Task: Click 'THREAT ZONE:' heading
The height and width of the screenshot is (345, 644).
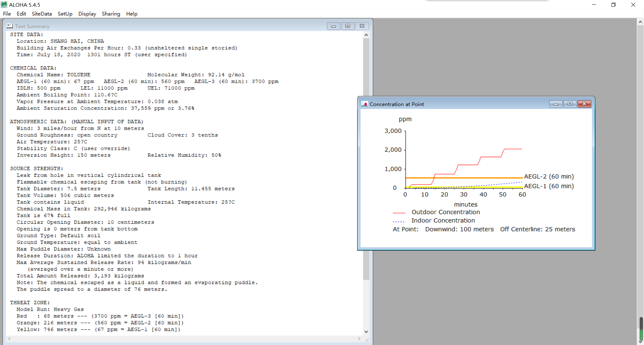Action: tap(30, 302)
